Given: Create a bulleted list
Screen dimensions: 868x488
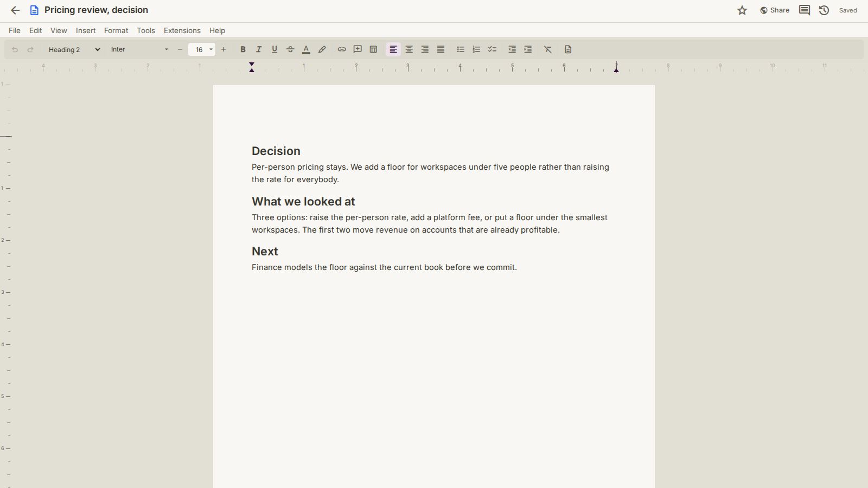Looking at the screenshot, I should point(461,49).
